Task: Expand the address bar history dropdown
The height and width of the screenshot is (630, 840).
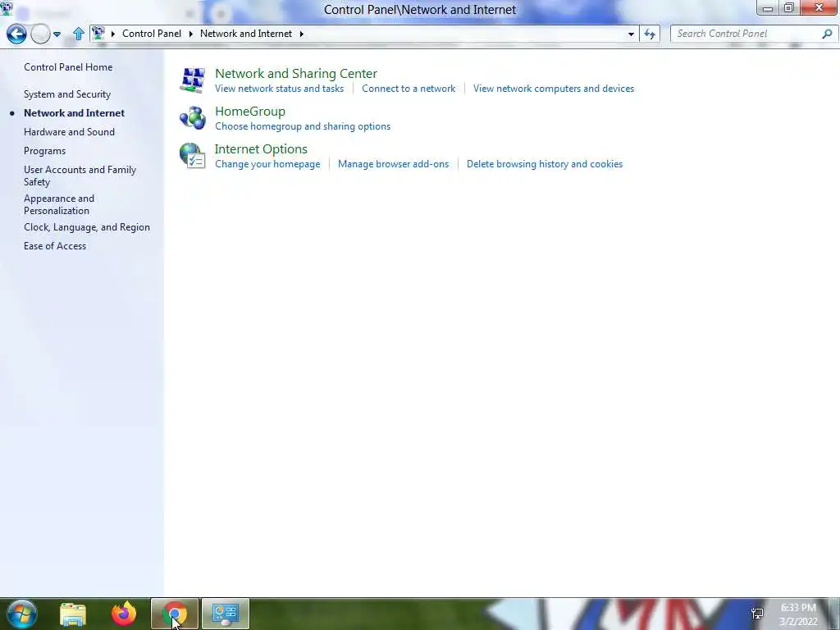Action: 631,34
